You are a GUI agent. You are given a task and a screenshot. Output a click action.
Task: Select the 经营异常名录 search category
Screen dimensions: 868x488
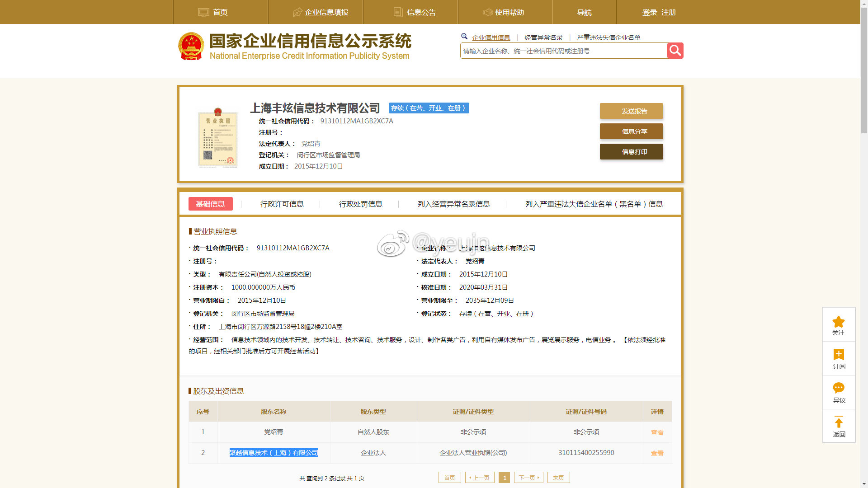543,38
